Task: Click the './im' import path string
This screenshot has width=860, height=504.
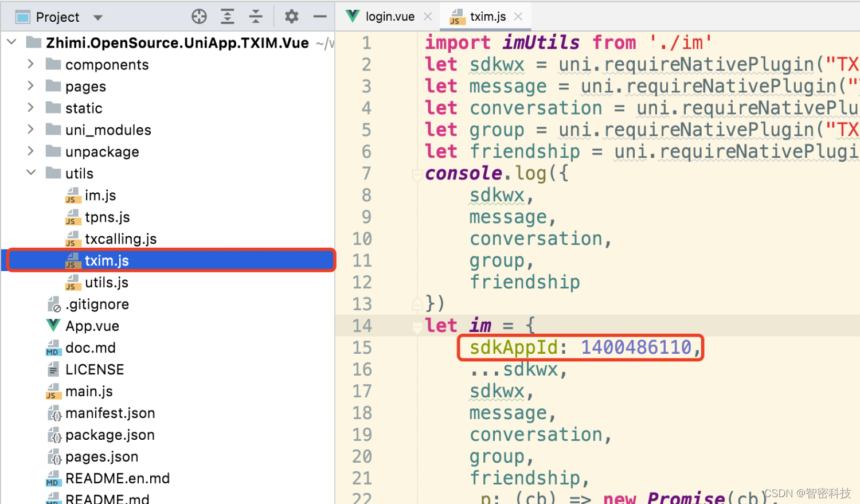Action: pyautogui.click(x=681, y=42)
